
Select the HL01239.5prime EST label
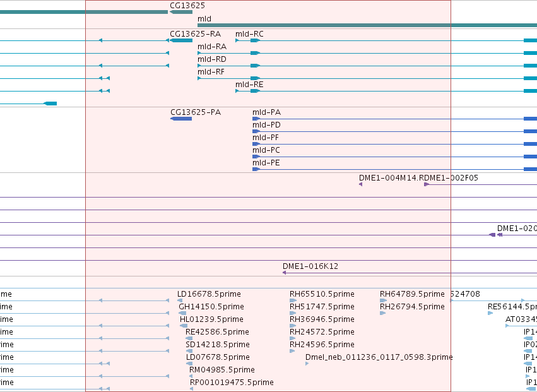[x=211, y=319]
